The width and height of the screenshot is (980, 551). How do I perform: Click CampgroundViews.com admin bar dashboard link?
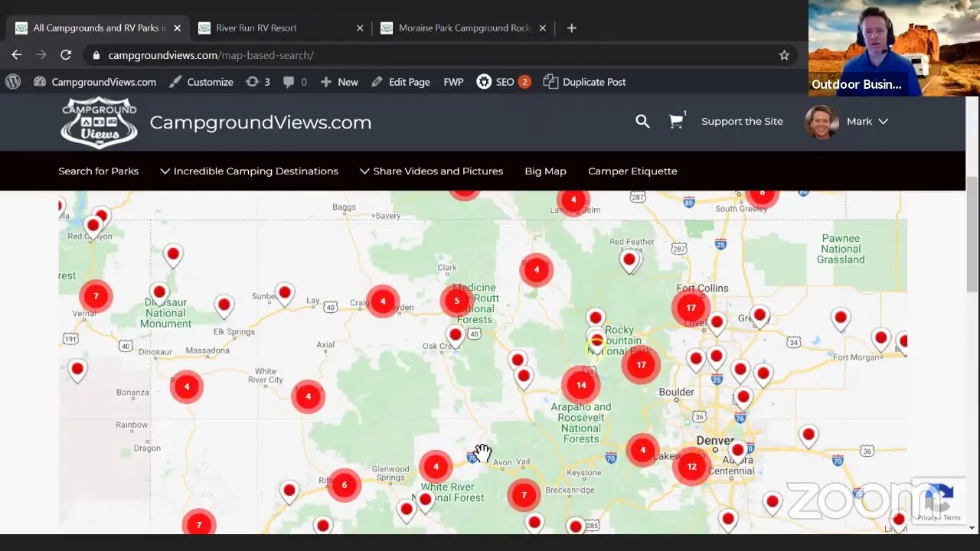[95, 82]
